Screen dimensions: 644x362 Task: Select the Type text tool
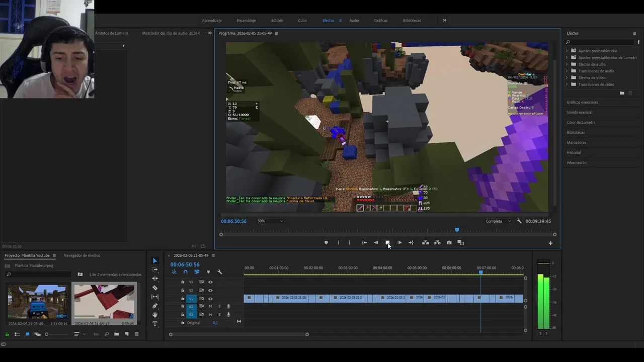(x=155, y=324)
